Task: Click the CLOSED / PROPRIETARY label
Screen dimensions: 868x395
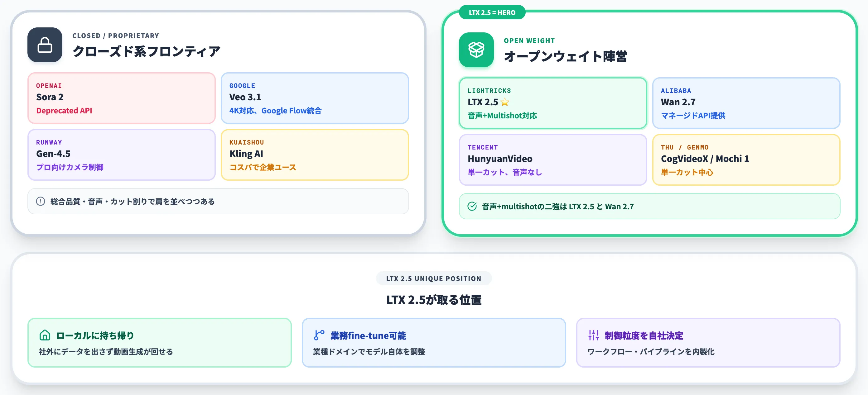Action: tap(116, 36)
